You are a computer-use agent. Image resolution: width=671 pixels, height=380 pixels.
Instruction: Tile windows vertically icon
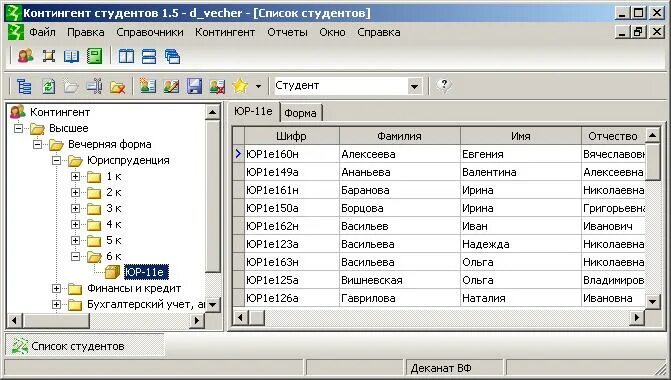126,56
